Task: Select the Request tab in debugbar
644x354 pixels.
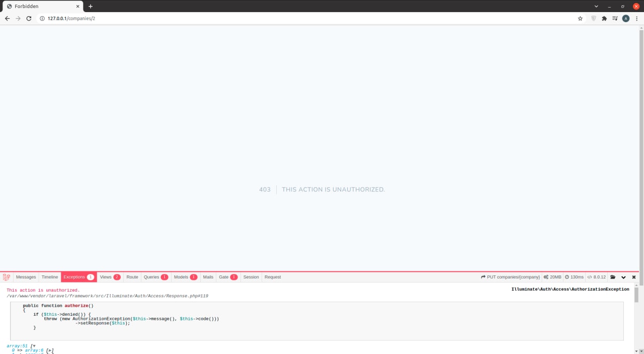Action: (x=273, y=277)
